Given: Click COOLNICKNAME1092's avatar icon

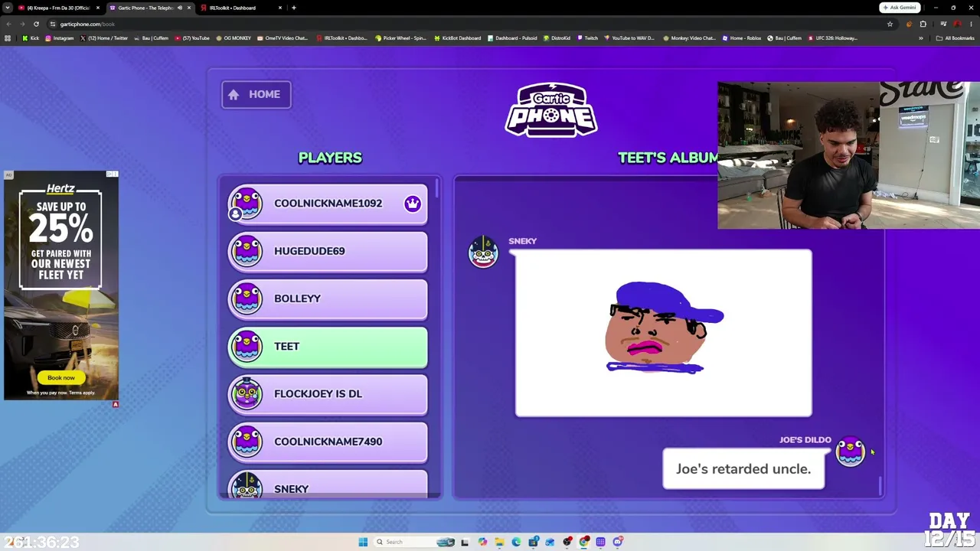Looking at the screenshot, I should point(247,204).
